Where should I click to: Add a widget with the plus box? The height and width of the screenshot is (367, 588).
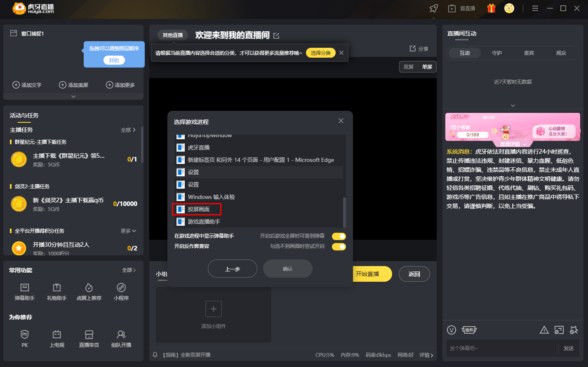(214, 309)
